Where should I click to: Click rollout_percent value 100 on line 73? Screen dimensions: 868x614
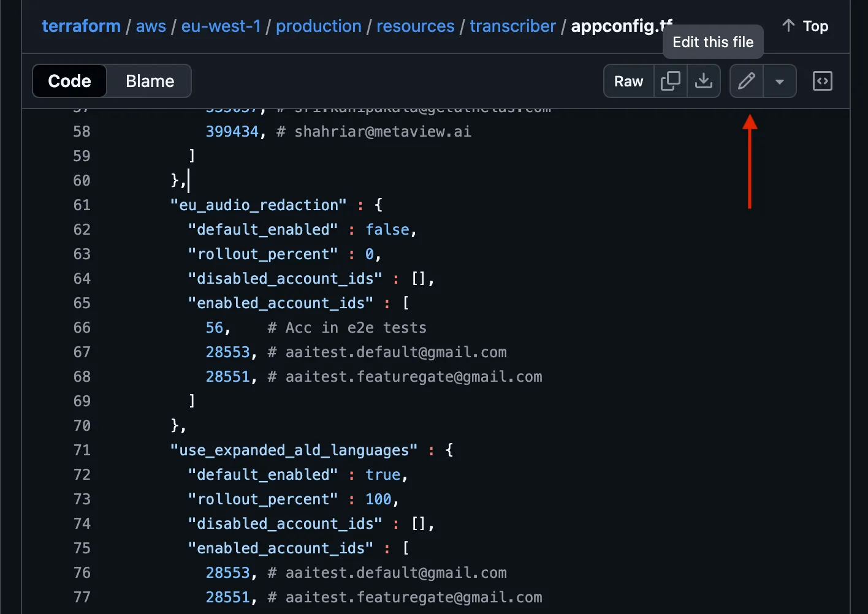[x=378, y=499]
